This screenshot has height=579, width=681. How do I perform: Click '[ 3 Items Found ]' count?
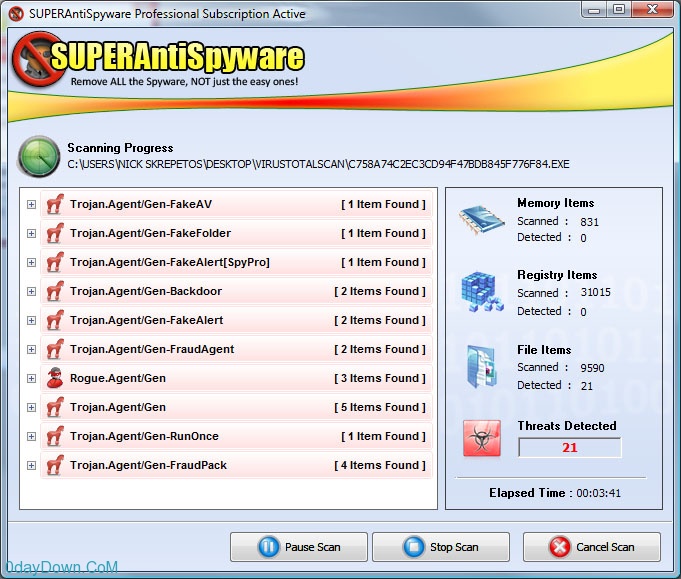380,378
